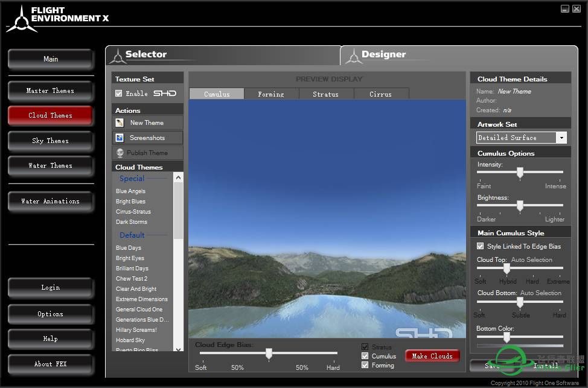Click the Cumulus Intensity slider handle
This screenshot has width=588, height=388.
(x=520, y=173)
